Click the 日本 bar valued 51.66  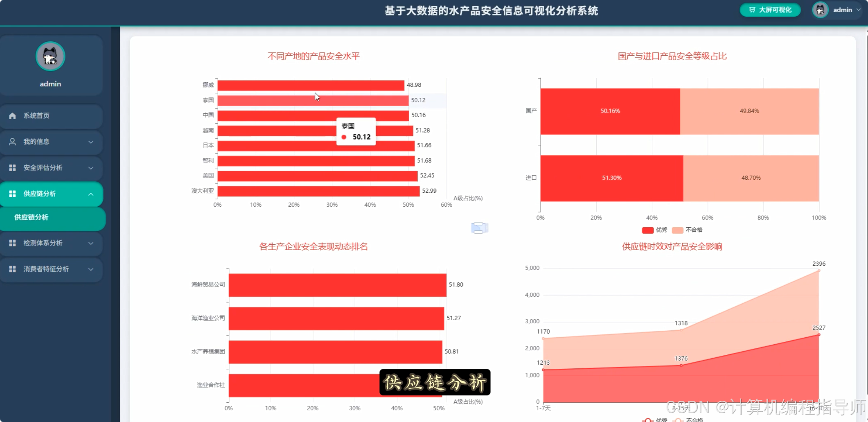[x=316, y=146]
